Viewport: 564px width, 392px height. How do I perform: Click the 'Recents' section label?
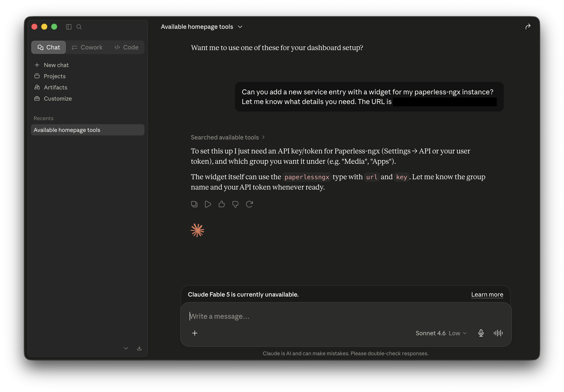click(43, 118)
